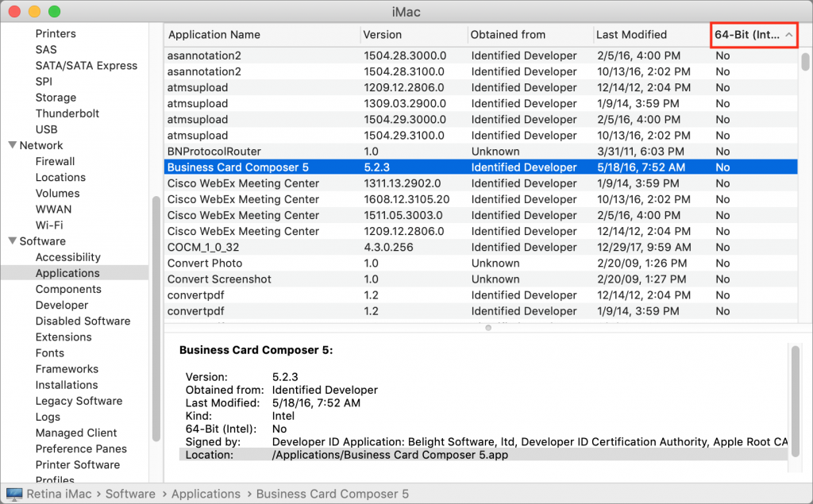Select Thunderbolt in the sidebar
Viewport: 813px width, 504px height.
[x=67, y=113]
